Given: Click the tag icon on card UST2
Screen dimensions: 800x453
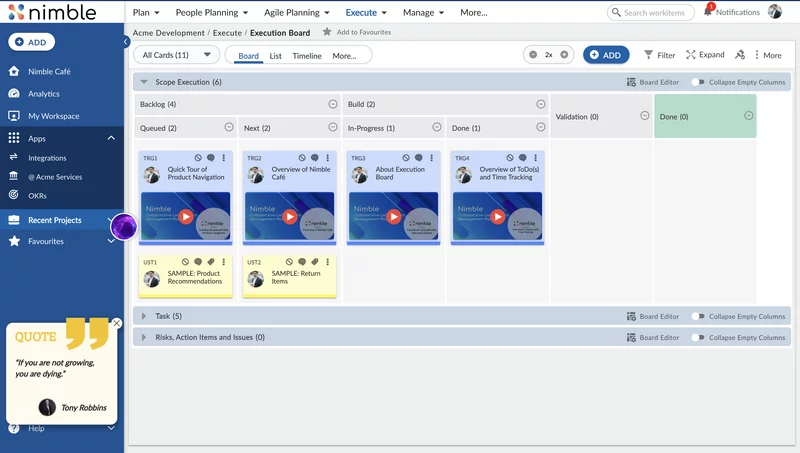Looking at the screenshot, I should tap(315, 262).
